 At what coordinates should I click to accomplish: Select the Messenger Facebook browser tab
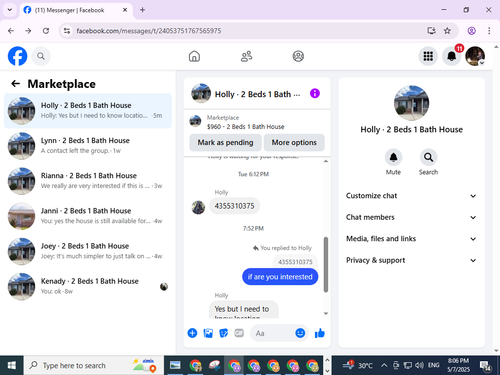pyautogui.click(x=76, y=10)
